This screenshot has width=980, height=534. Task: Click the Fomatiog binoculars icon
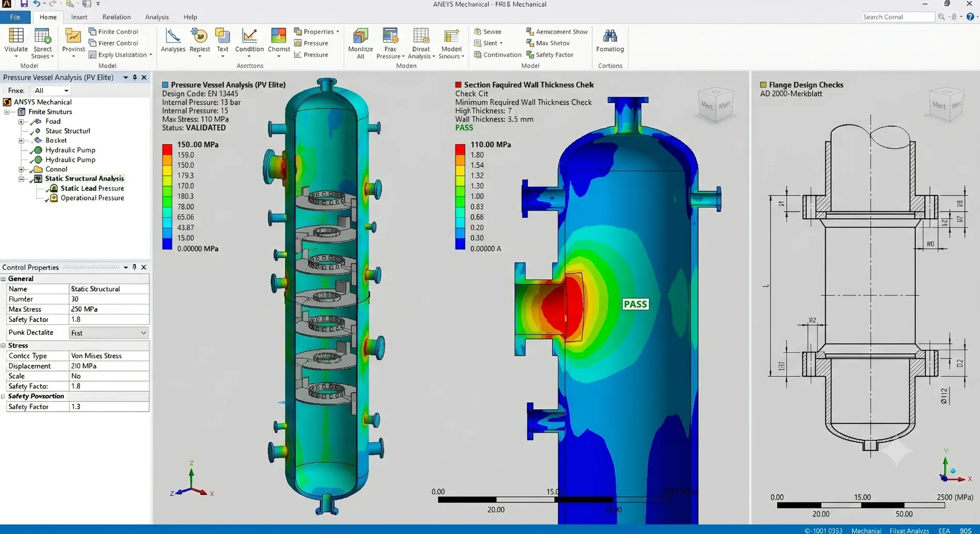(610, 41)
